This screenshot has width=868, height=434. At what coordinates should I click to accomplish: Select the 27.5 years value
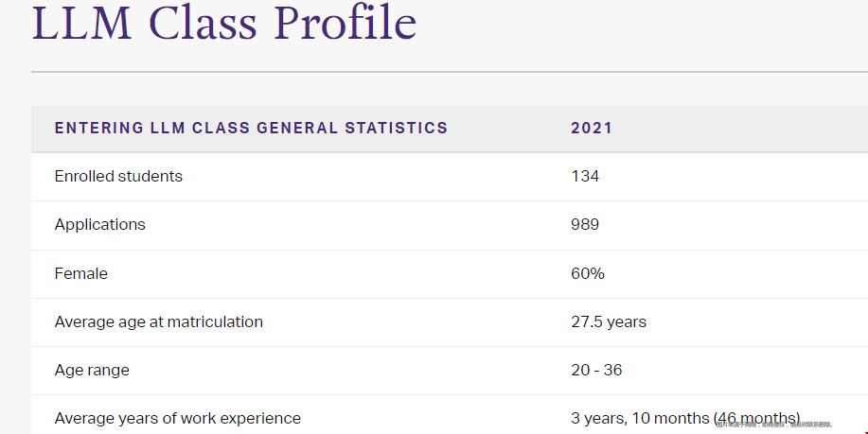(609, 321)
